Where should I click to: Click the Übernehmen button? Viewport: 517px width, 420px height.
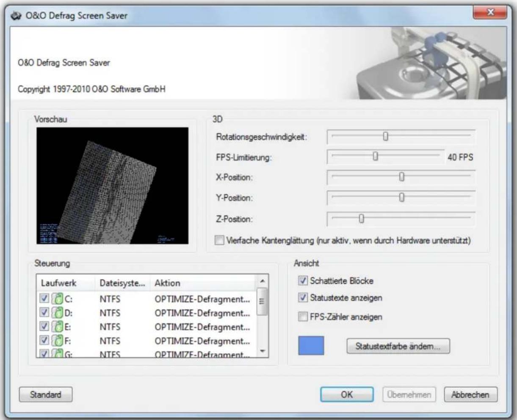409,395
